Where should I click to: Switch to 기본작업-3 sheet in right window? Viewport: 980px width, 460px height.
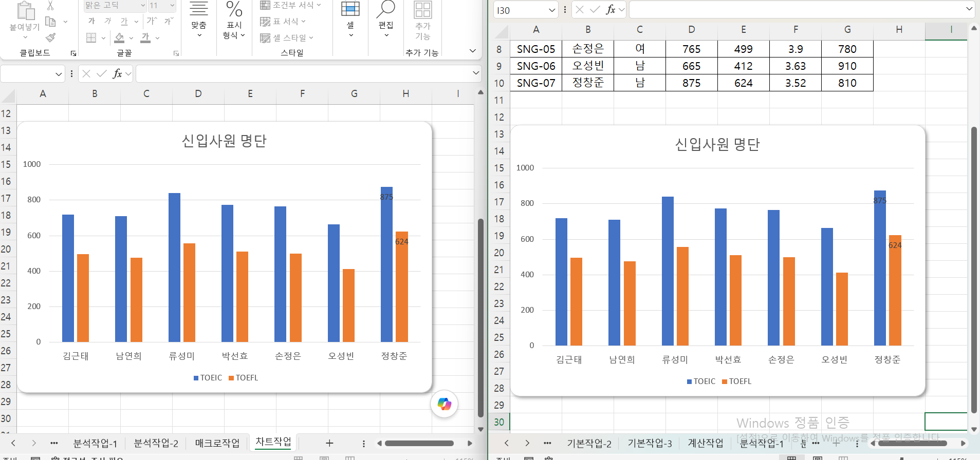650,444
